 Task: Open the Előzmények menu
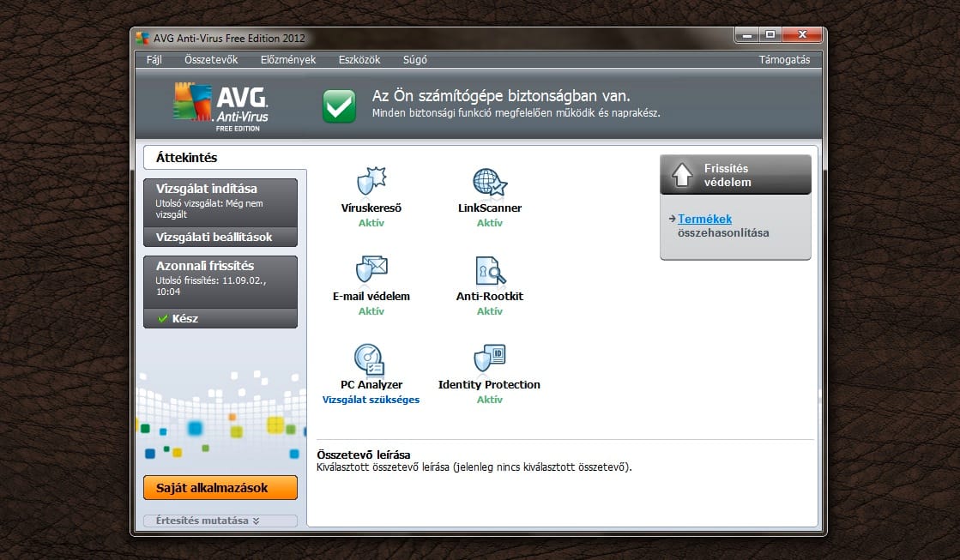click(x=287, y=59)
